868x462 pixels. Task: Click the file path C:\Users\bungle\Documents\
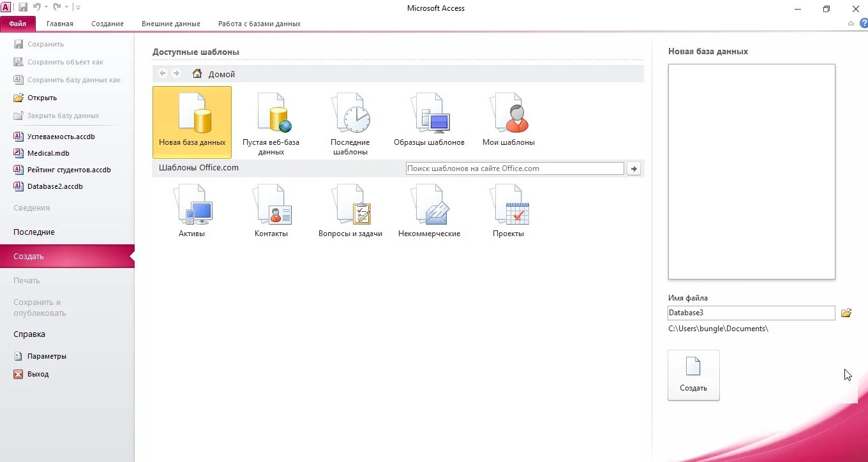point(719,329)
